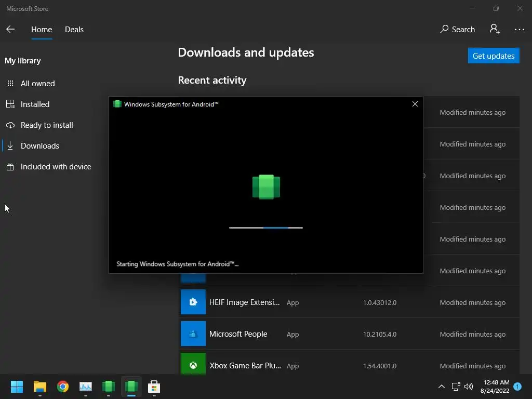Click the My library heading
Viewport: 532px width, 399px height.
click(23, 61)
